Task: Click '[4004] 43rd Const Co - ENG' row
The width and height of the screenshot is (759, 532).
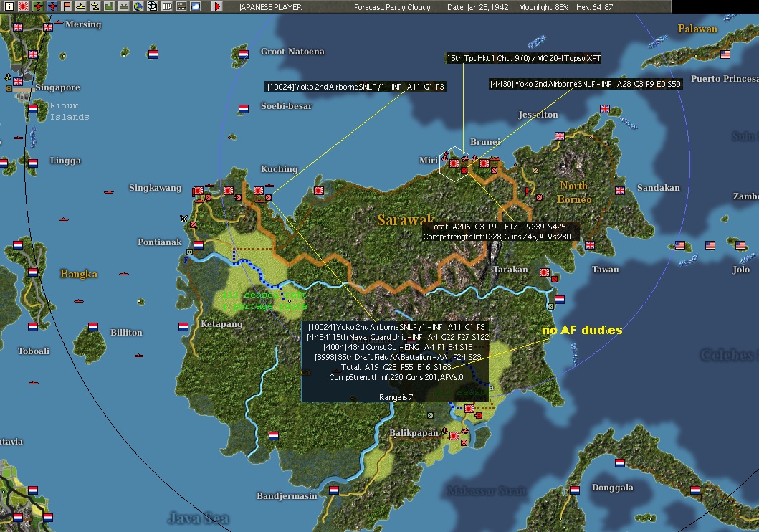Action: point(398,347)
